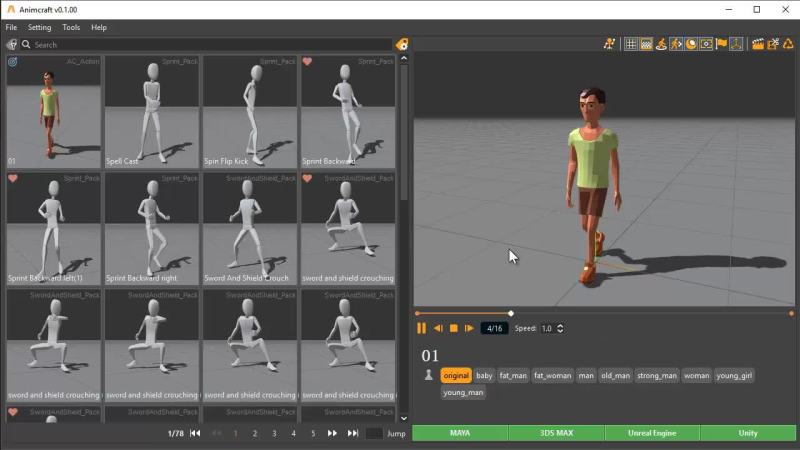Go to page 4 of the library
800x450 pixels.
coord(293,433)
